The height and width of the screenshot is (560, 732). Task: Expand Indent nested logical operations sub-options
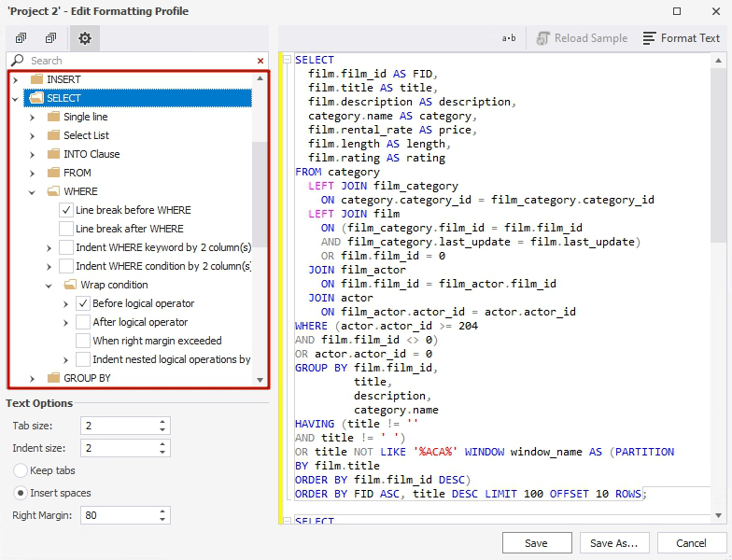tap(65, 360)
